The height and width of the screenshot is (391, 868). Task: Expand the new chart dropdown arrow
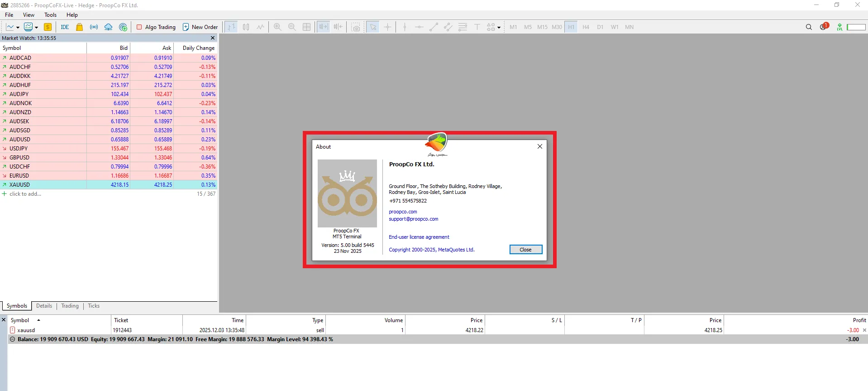18,28
